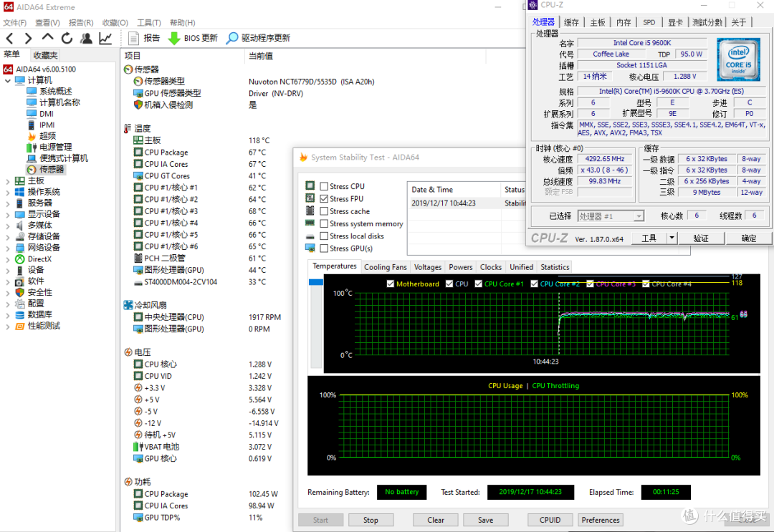
Task: Click the 驱动程序更新 magnifier icon
Action: coord(231,38)
